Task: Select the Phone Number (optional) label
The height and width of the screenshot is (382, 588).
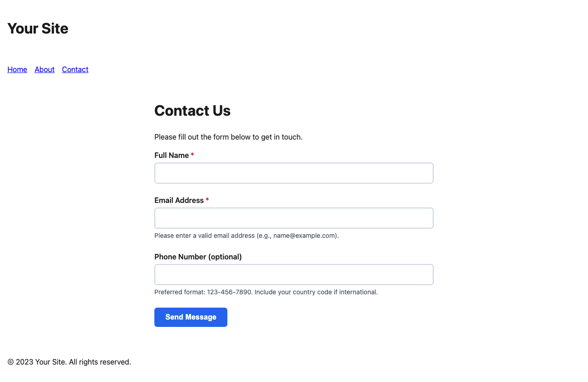Action: click(x=198, y=257)
